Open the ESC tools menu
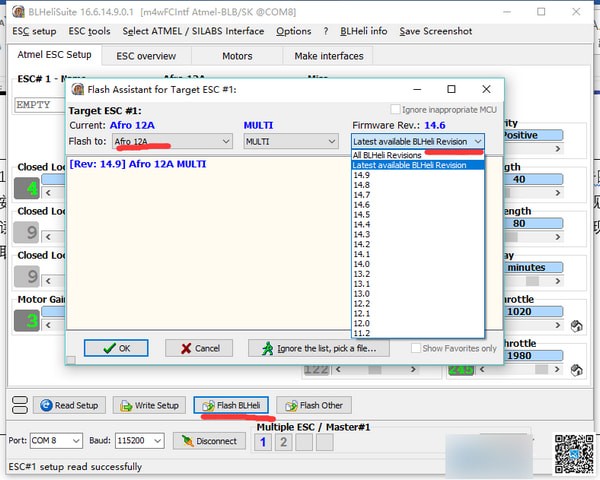 click(x=89, y=31)
